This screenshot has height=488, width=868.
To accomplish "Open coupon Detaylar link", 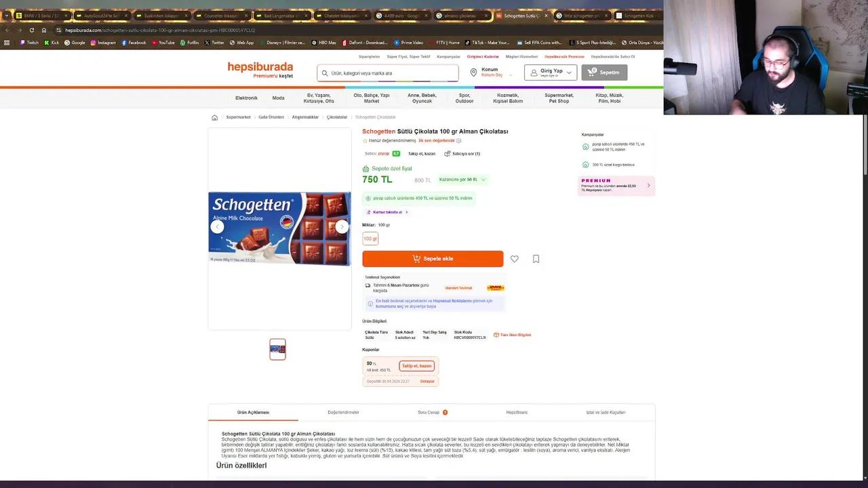I will pos(427,382).
